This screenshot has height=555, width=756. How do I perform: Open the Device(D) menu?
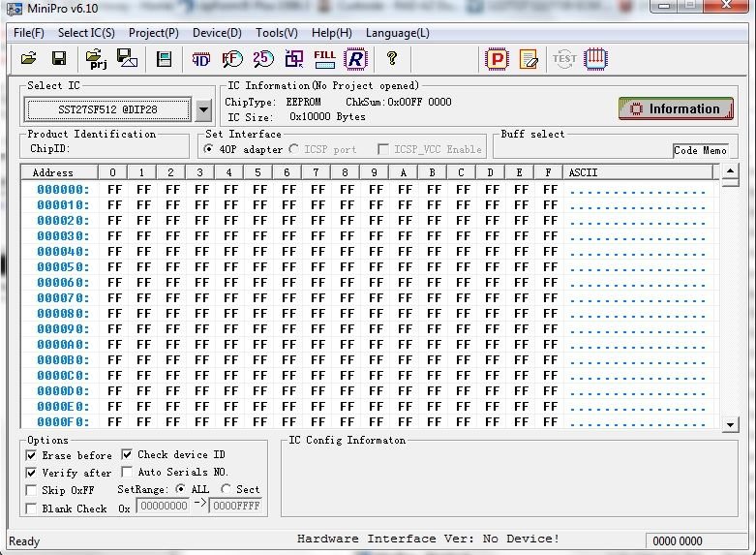click(217, 33)
